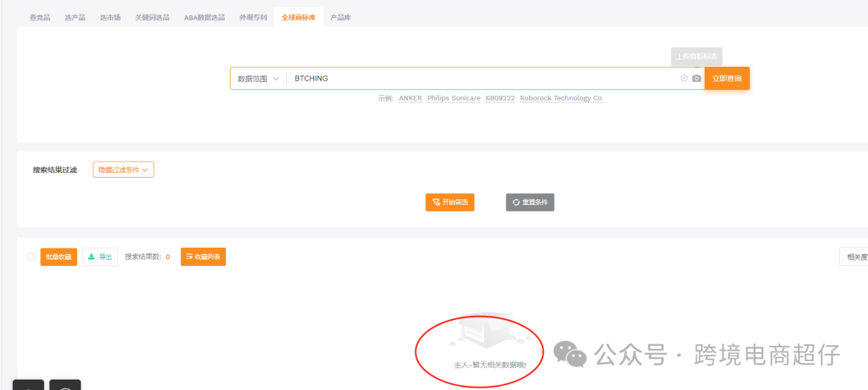Click the Roborock Technology Co example link

[x=561, y=99]
